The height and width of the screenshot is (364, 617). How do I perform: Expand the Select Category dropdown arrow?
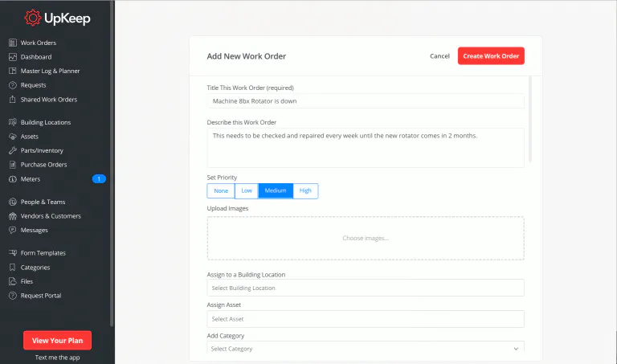point(516,349)
